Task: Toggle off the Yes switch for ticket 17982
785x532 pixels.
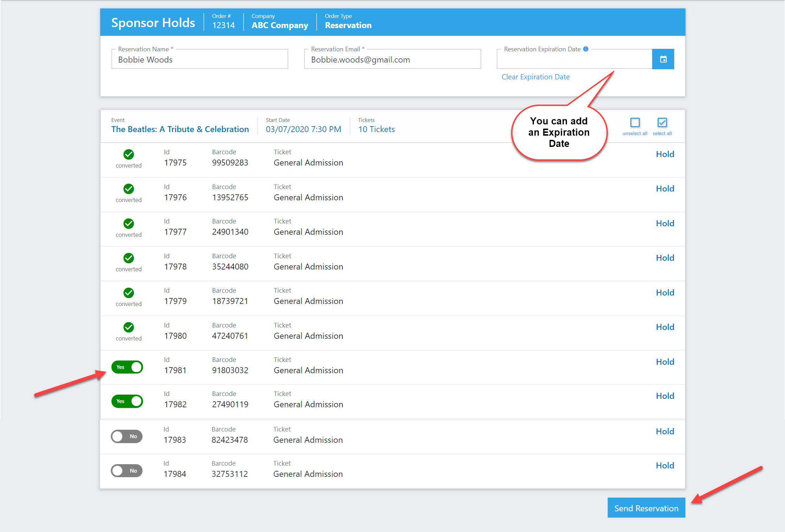Action: [127, 401]
